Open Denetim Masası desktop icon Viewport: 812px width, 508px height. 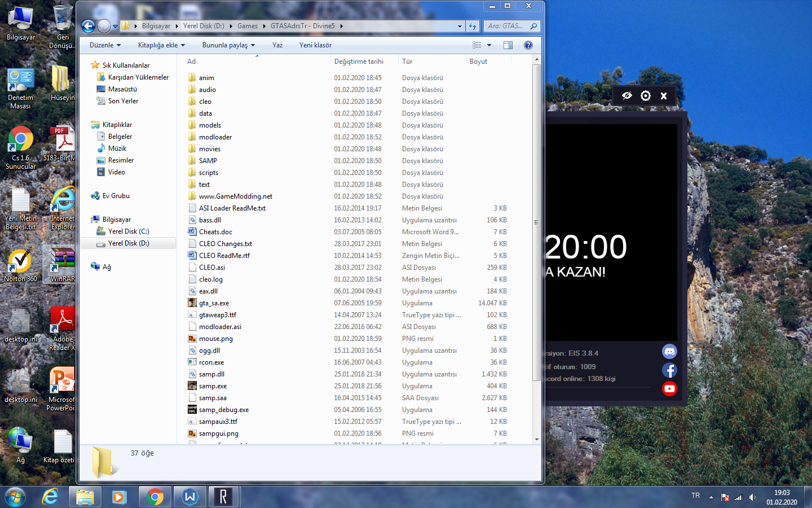20,89
